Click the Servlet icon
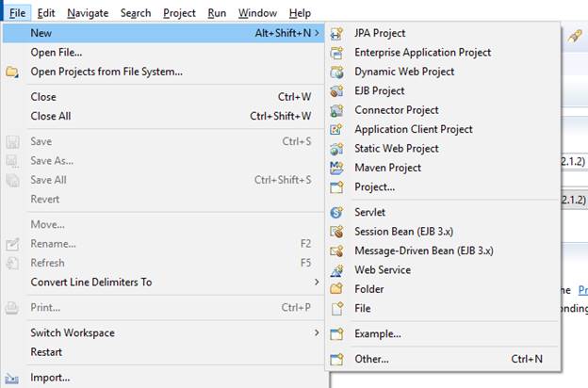Image resolution: width=588 pixels, height=388 pixels. point(337,213)
